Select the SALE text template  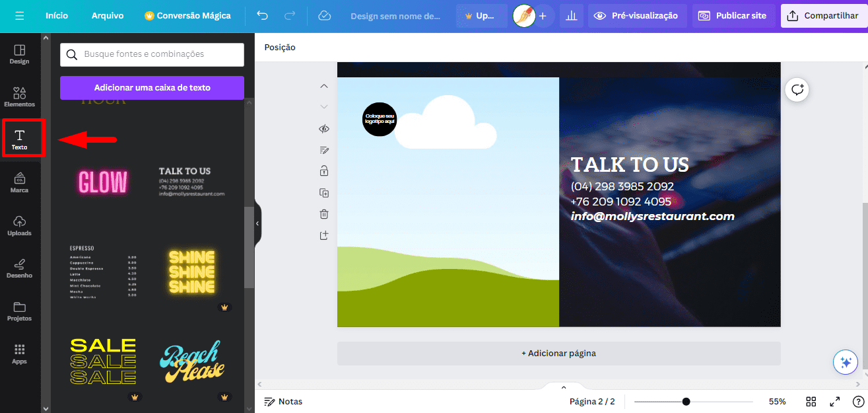103,361
